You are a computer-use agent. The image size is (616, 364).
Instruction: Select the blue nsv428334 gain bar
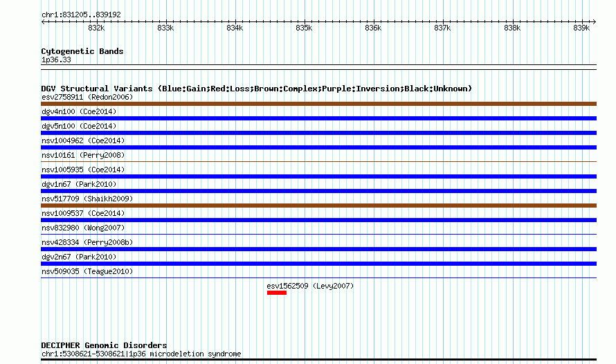click(x=318, y=249)
